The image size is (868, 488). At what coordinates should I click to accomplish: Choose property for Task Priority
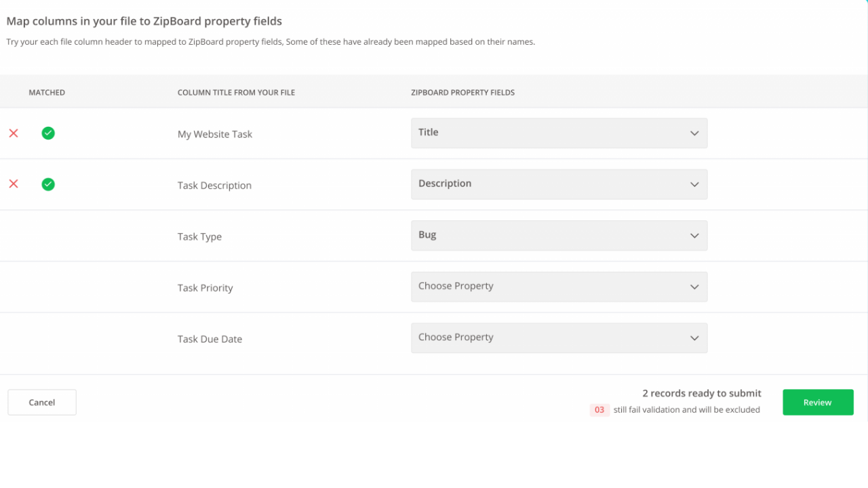click(x=559, y=287)
